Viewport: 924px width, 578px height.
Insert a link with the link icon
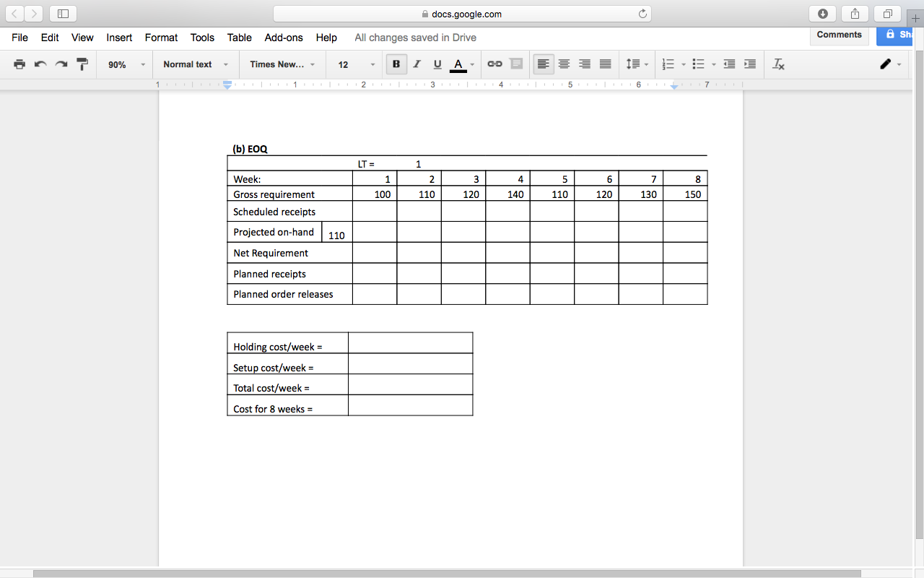tap(494, 64)
